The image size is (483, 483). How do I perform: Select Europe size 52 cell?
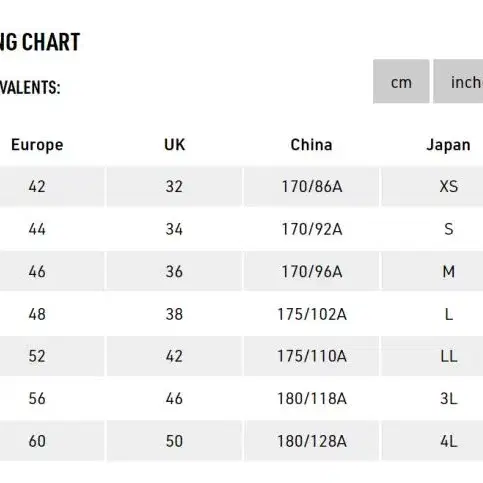(52, 356)
